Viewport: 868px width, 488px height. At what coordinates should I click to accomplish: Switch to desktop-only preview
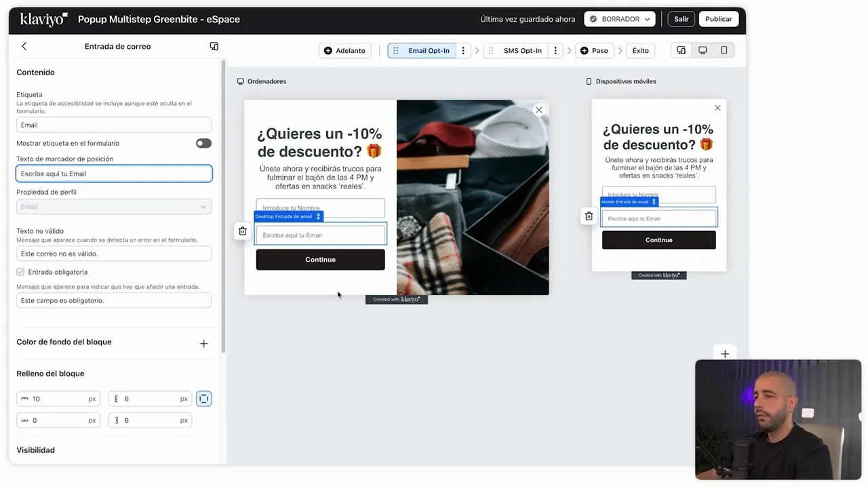[x=703, y=50]
